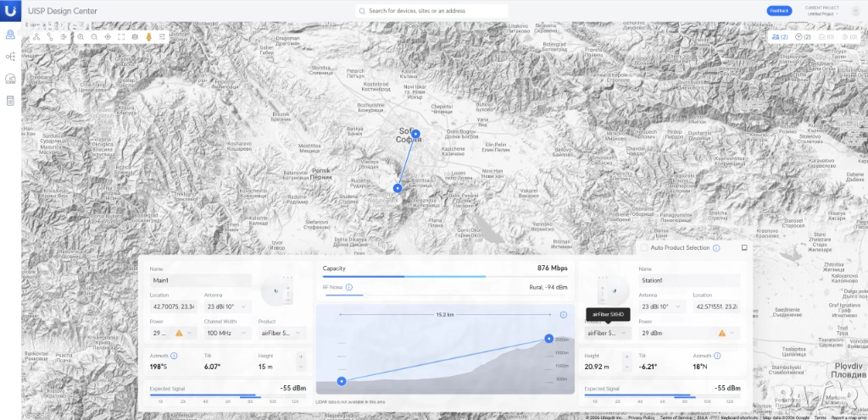
Task: Click the Feedback button
Action: (x=779, y=10)
